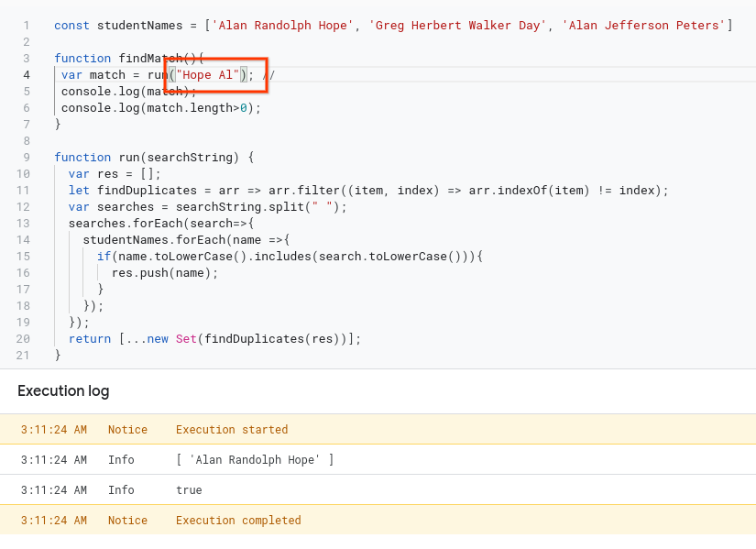Viewport: 756px width, 549px height.
Task: Click the log output [ 'Alan Randolph Hope' ]
Action: coord(255,460)
